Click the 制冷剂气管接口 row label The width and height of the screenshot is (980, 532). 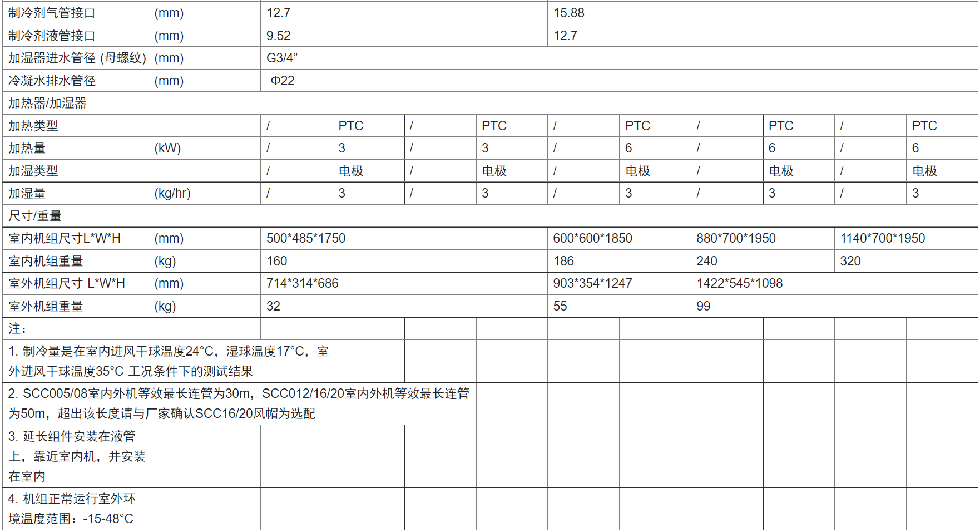pyautogui.click(x=52, y=13)
